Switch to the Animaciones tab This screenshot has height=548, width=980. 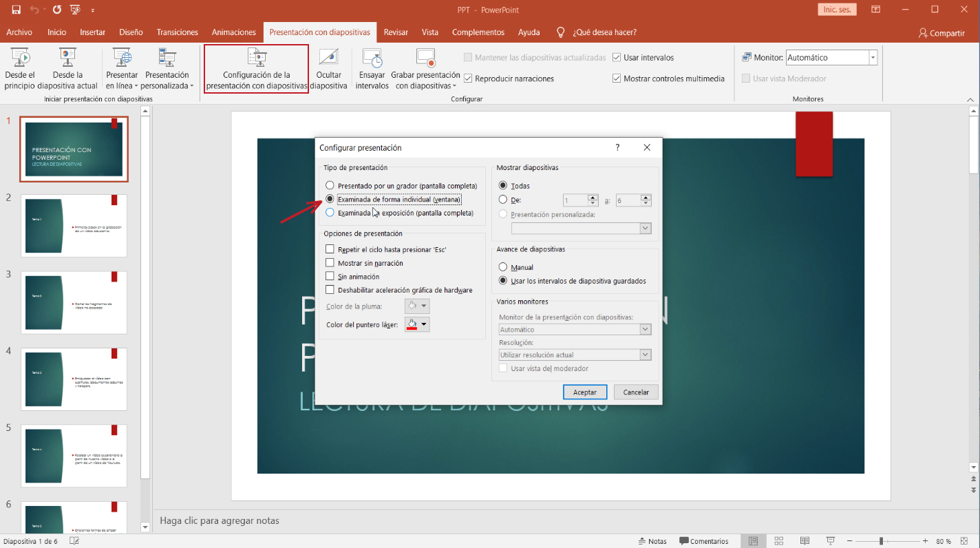(x=234, y=32)
